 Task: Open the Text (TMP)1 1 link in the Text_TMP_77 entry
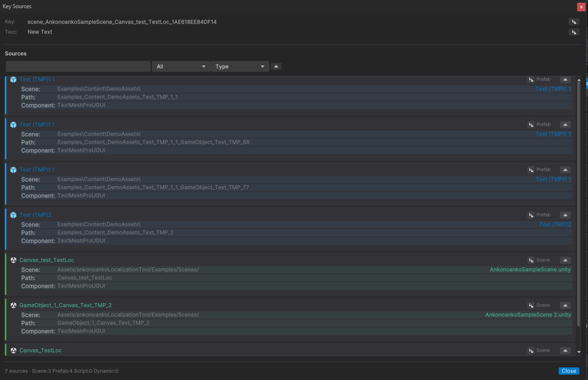553,179
